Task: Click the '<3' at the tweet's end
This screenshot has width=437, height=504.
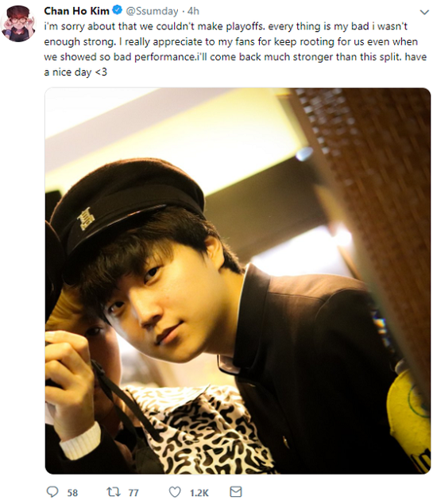Action: click(101, 72)
